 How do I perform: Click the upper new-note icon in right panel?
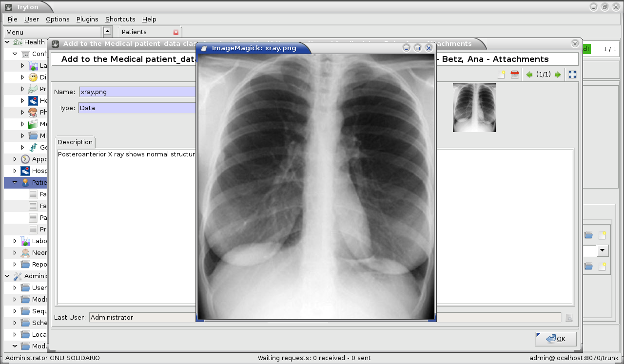point(602,234)
